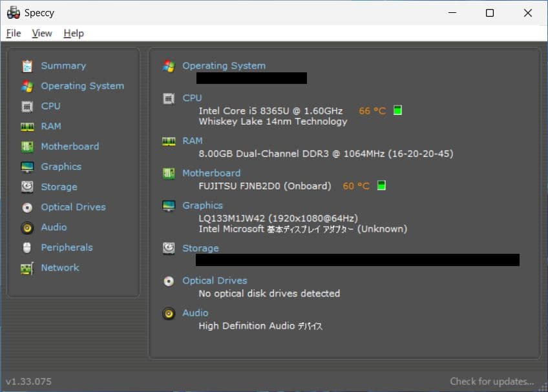
Task: Click the RAM icon in summary panel
Action: click(x=169, y=141)
